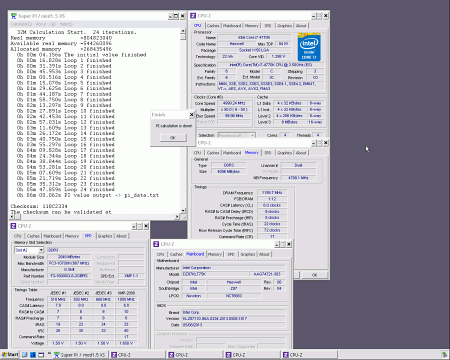This screenshot has width=450, height=360.
Task: Open the Calculate menu in Super PI
Action: (21, 24)
